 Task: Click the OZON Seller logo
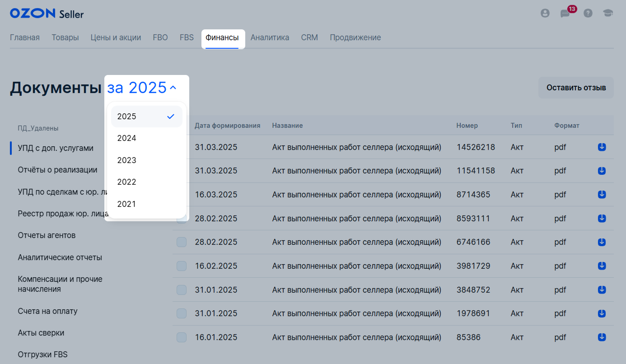coord(47,14)
